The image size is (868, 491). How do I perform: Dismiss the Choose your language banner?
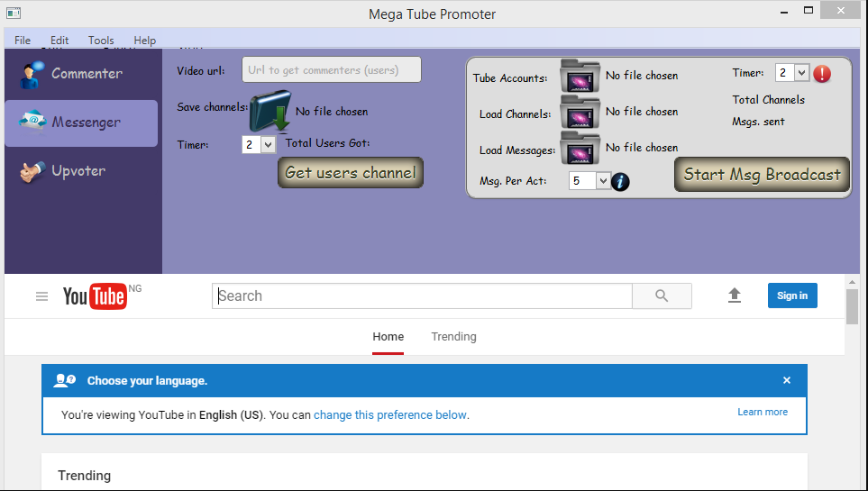click(787, 380)
